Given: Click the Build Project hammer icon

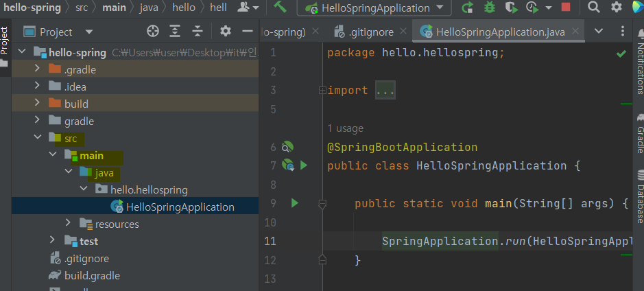Looking at the screenshot, I should [280, 8].
